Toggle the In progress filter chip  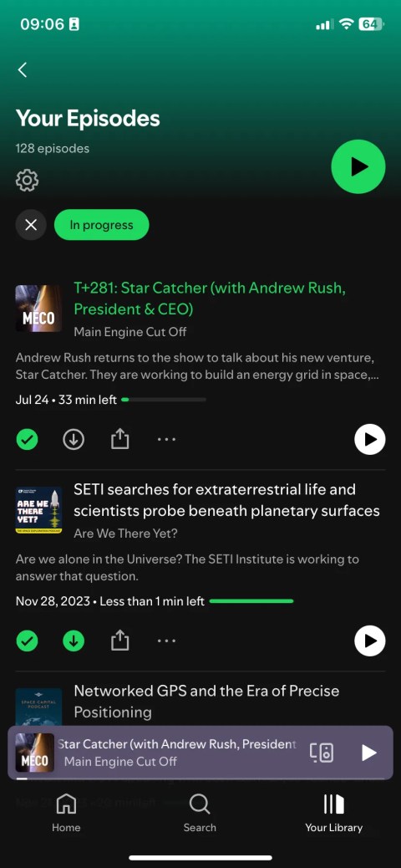[x=101, y=225]
